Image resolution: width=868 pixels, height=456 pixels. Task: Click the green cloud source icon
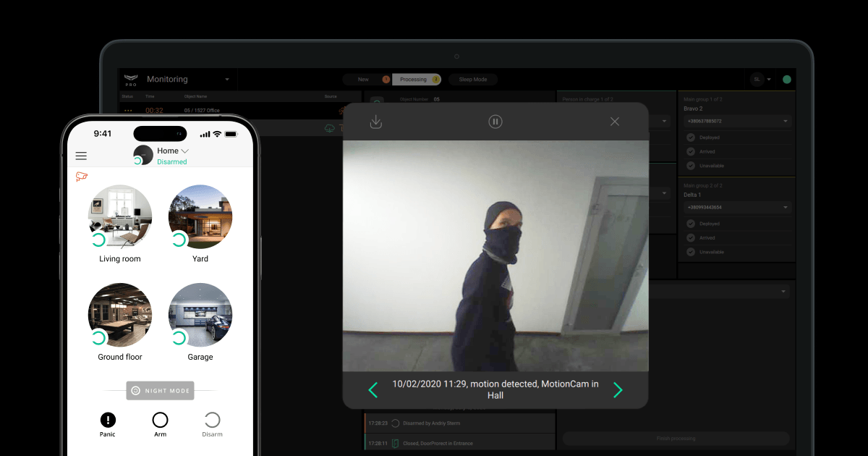point(331,128)
